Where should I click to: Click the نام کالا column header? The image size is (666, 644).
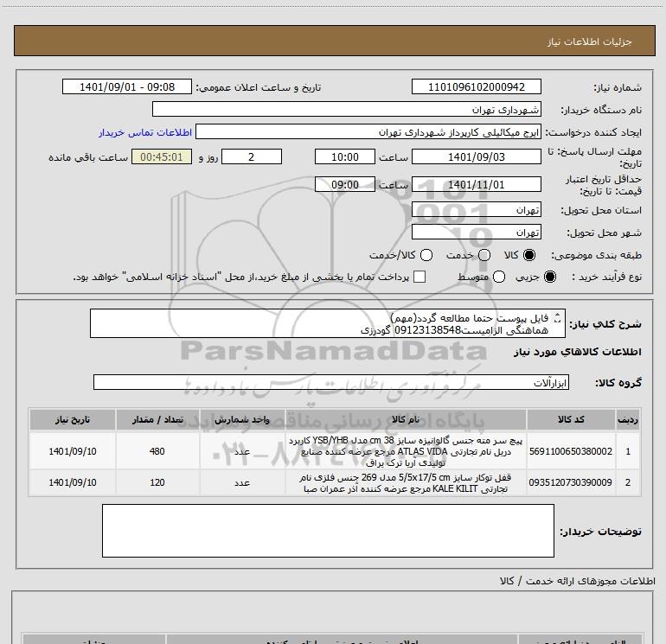[406, 419]
